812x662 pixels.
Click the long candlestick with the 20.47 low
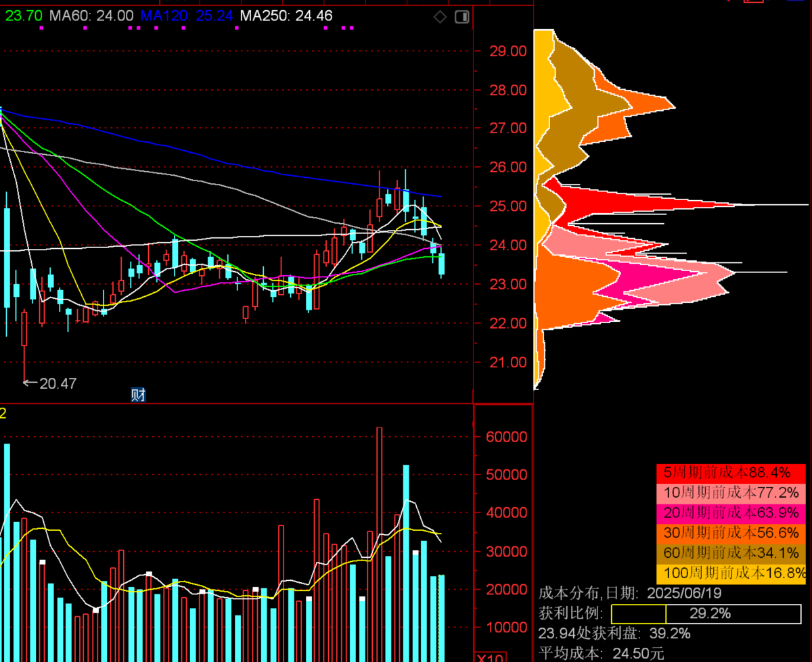24,345
